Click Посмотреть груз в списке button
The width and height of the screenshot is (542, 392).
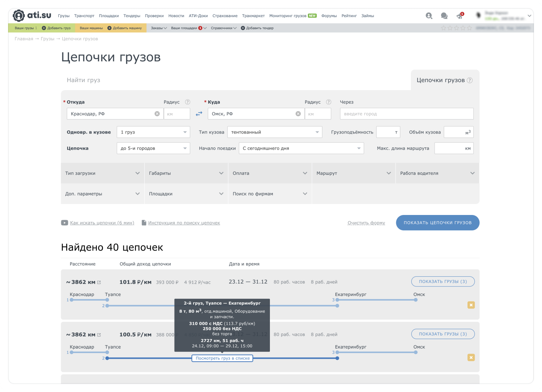click(x=222, y=358)
